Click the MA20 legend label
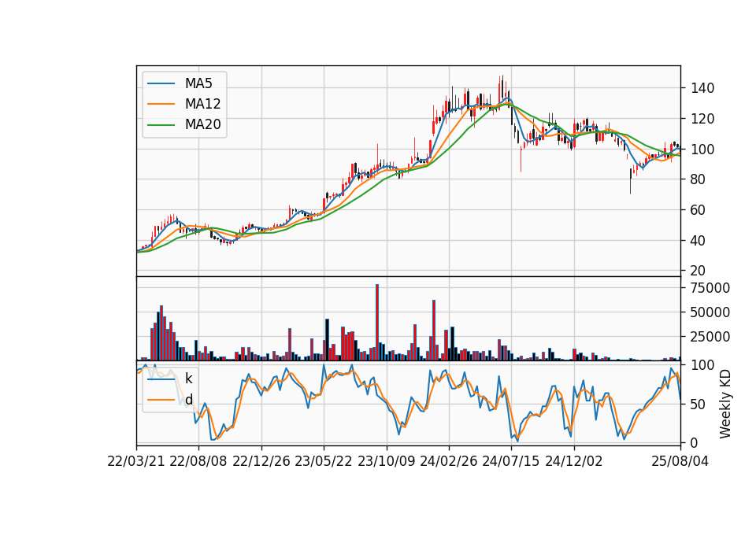This screenshot has width=756, height=543. (x=202, y=124)
